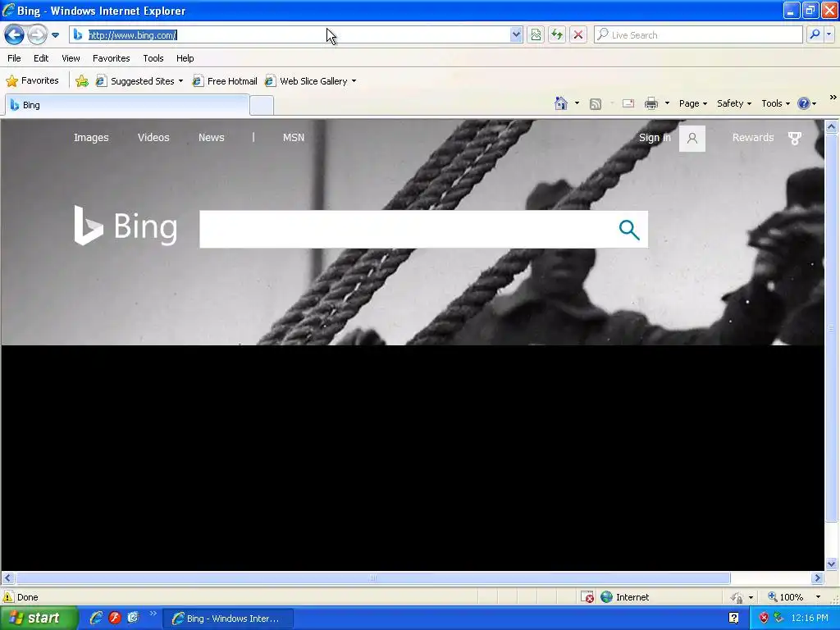Click the user avatar icon

pos(692,138)
